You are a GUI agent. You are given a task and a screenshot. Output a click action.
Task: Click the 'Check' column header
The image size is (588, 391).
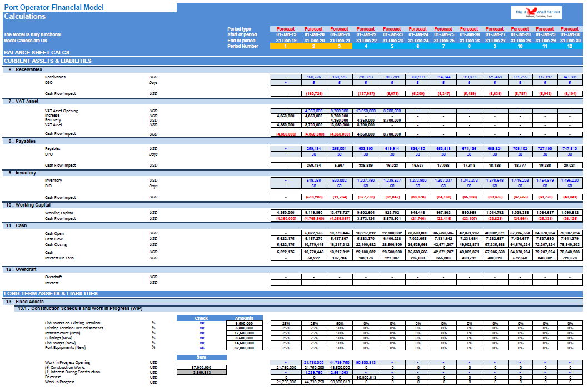pos(201,318)
